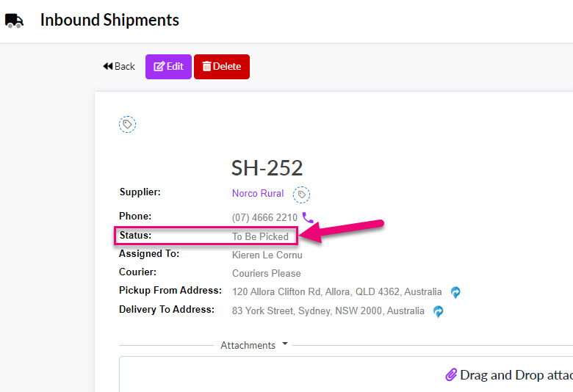The width and height of the screenshot is (573, 392).
Task: Click the paperclip attachment icon
Action: [x=451, y=375]
